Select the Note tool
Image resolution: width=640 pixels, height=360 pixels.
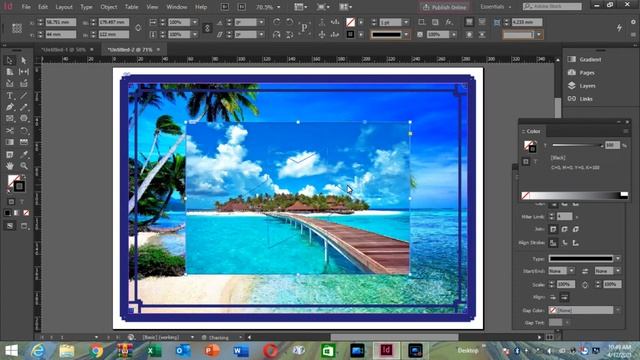click(10, 154)
